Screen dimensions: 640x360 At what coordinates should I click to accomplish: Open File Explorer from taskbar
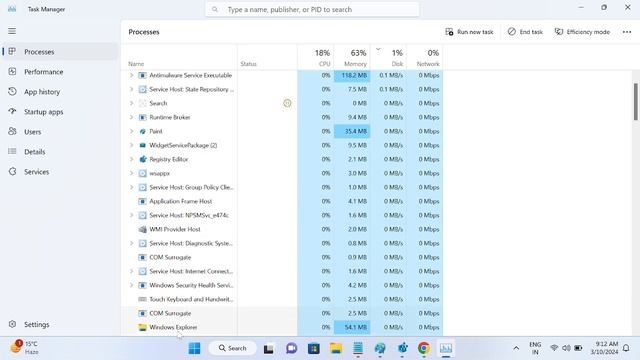[336, 348]
